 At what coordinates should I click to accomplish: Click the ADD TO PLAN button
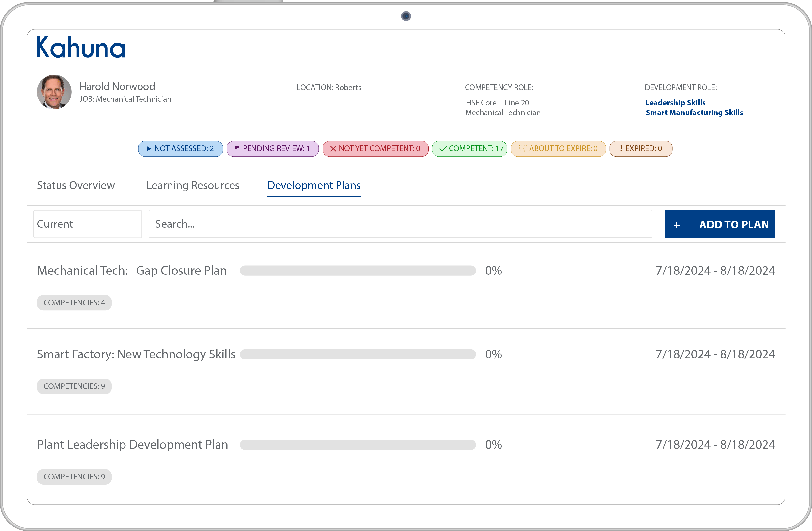[720, 224]
